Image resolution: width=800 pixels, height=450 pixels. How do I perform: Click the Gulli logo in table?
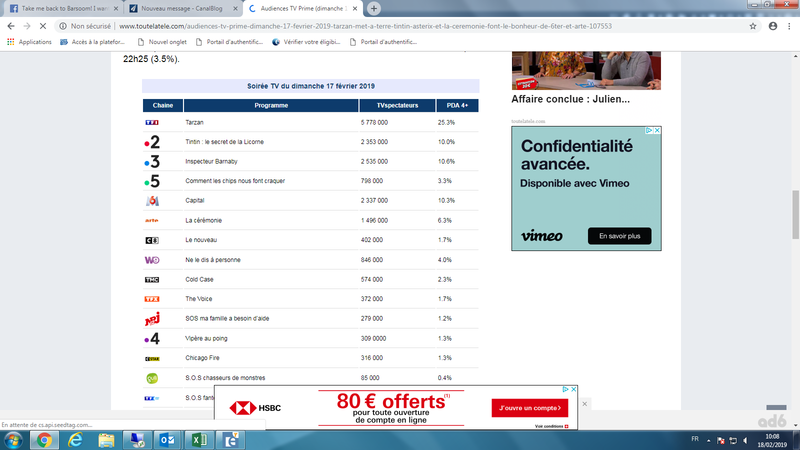152,378
